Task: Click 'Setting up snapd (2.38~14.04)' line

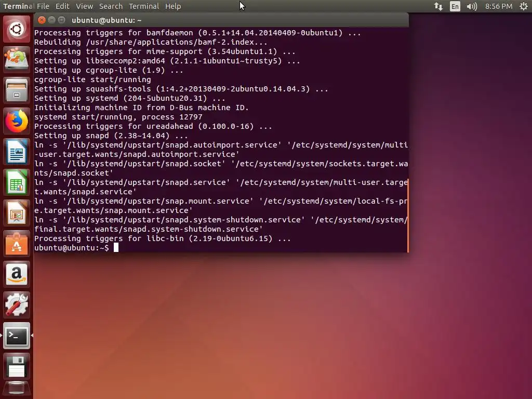Action: (x=111, y=136)
